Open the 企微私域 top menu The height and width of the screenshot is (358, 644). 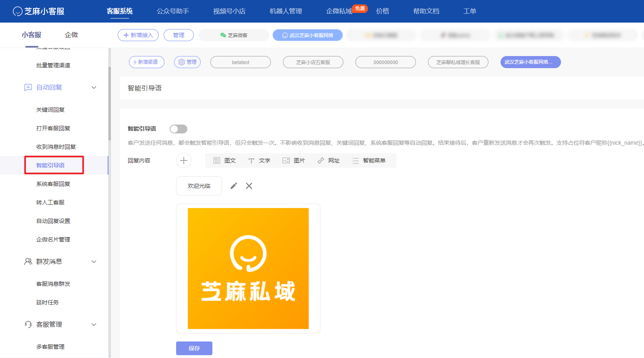339,11
